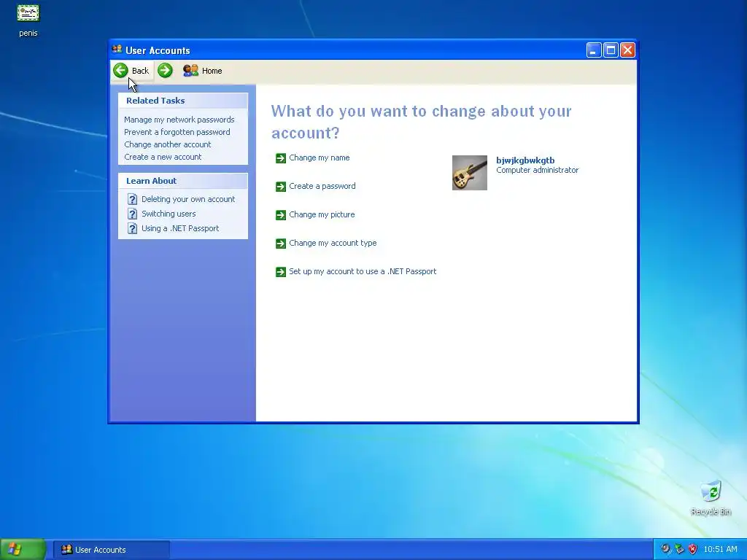
Task: Click the Related Tasks panel header
Action: [x=183, y=101]
